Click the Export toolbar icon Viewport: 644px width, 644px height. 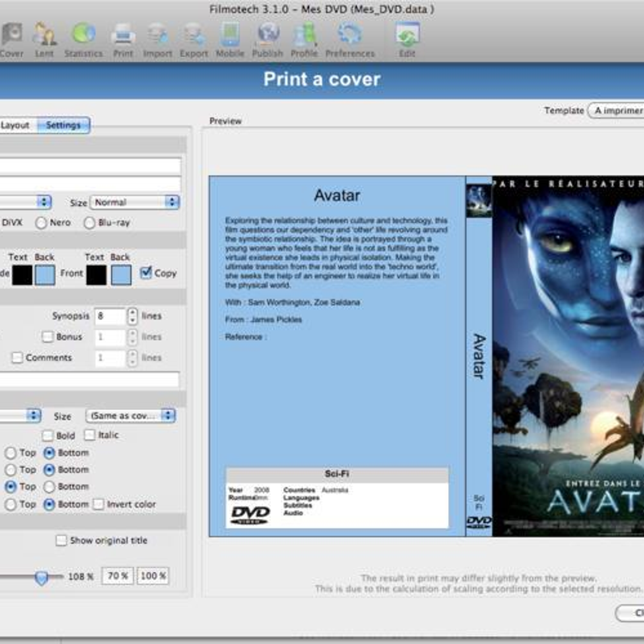pyautogui.click(x=194, y=40)
